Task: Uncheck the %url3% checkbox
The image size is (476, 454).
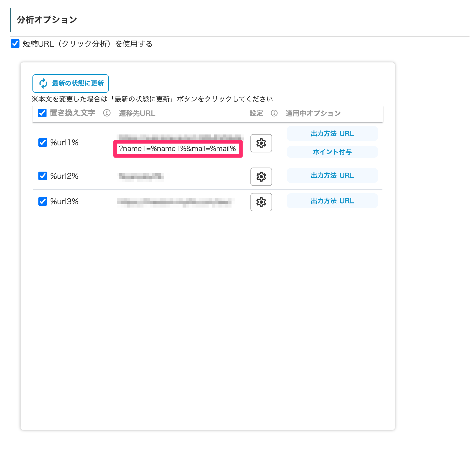Action: (43, 201)
